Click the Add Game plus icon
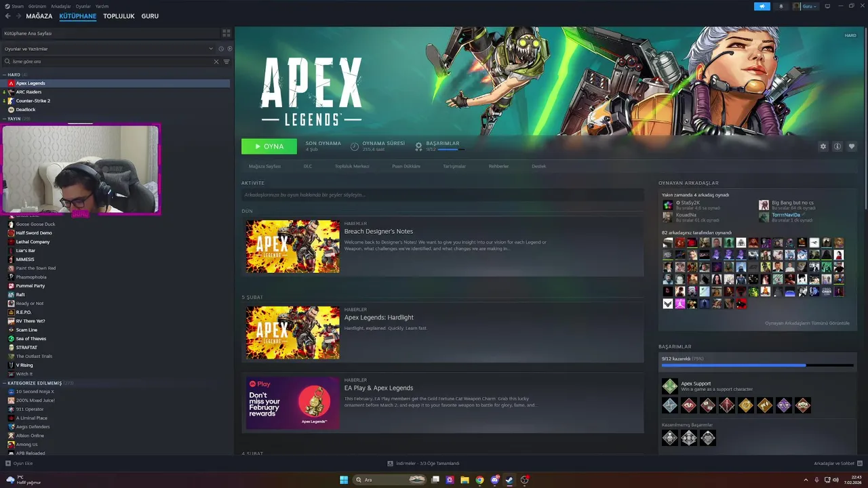The height and width of the screenshot is (488, 868). click(8, 464)
